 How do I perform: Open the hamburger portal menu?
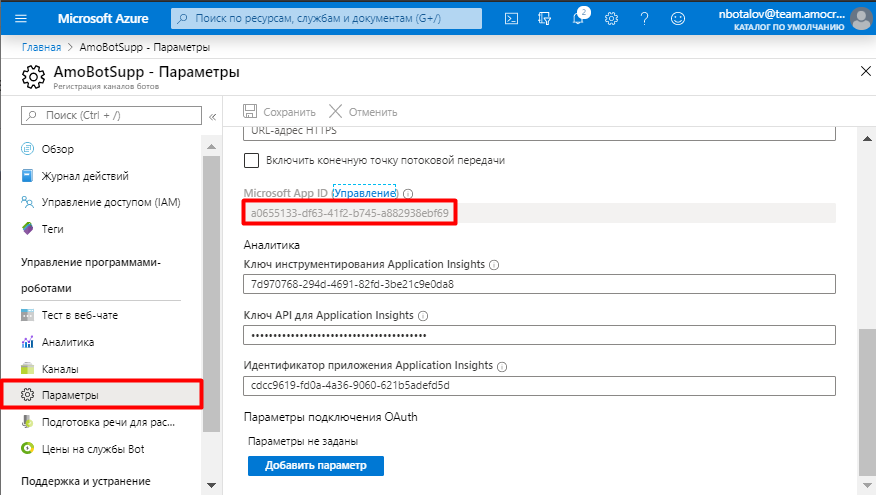[21, 18]
